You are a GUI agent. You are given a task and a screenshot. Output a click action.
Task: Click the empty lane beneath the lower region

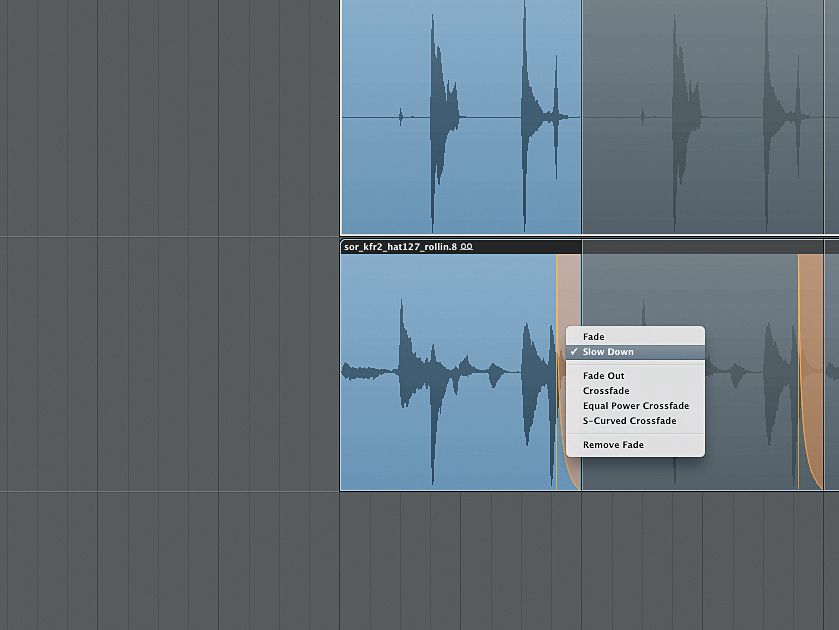point(450,560)
